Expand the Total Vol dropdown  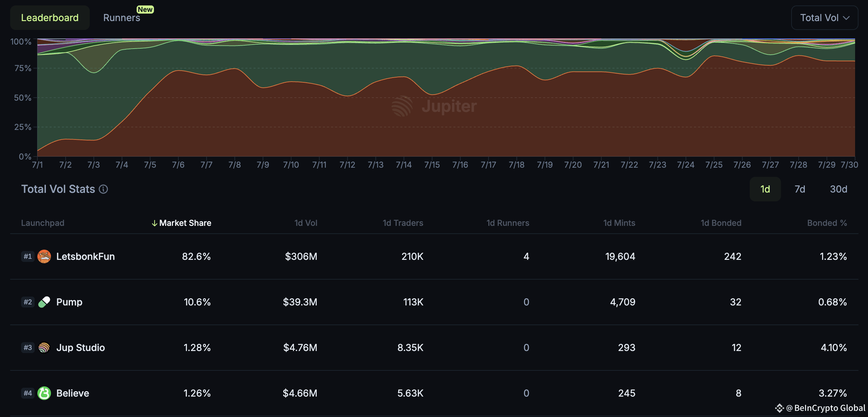(x=824, y=18)
